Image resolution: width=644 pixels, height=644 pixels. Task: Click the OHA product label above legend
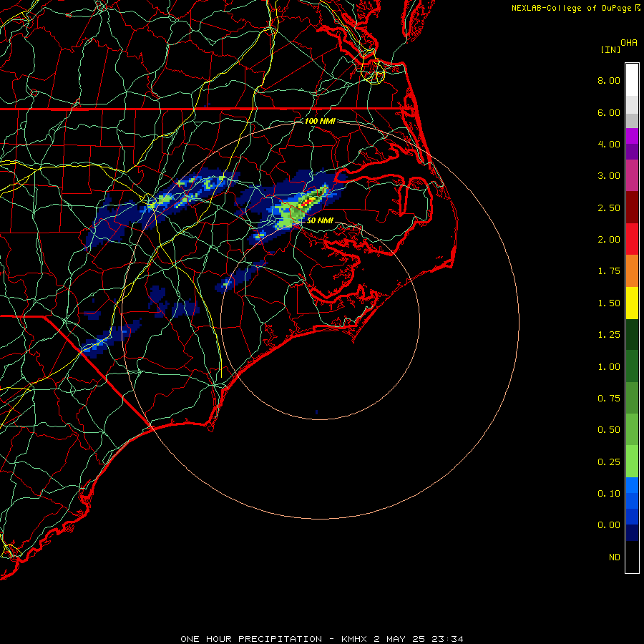coord(629,43)
